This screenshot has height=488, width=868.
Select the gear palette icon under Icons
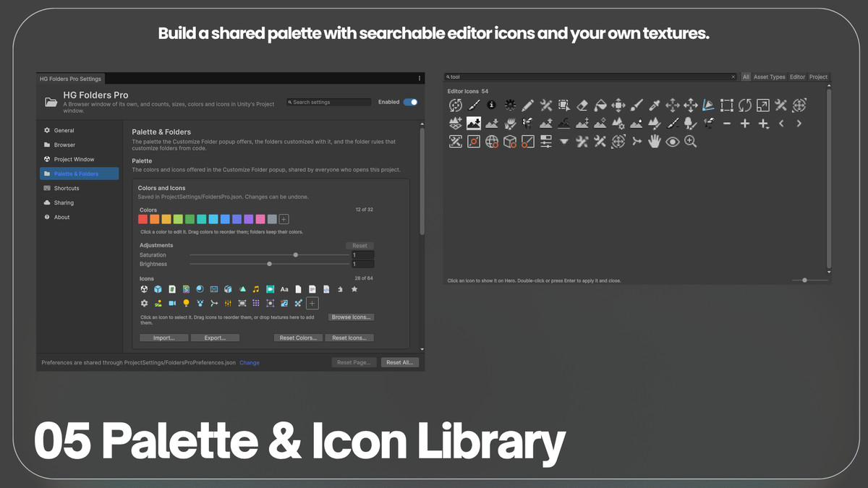(x=144, y=304)
